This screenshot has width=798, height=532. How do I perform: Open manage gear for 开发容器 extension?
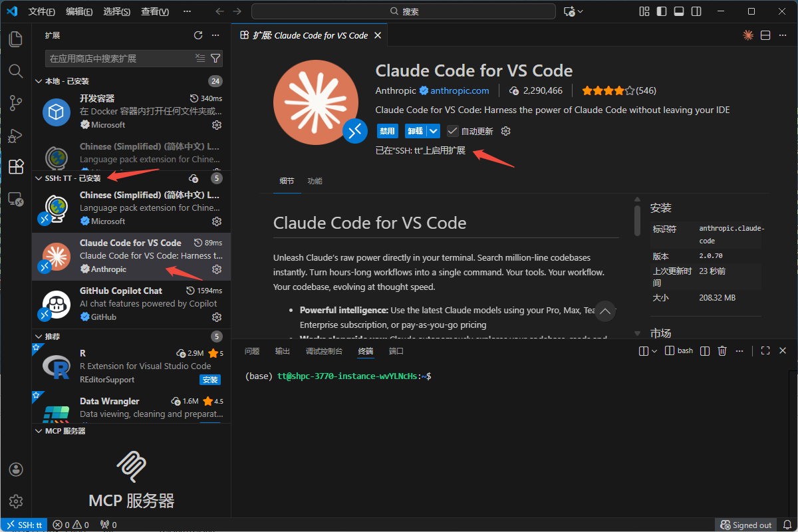(x=217, y=125)
